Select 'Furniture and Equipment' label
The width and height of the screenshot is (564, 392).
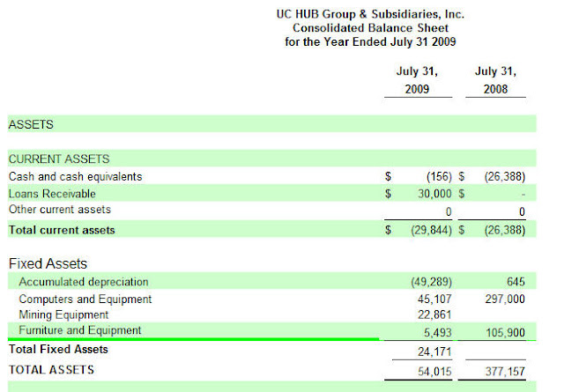80,330
